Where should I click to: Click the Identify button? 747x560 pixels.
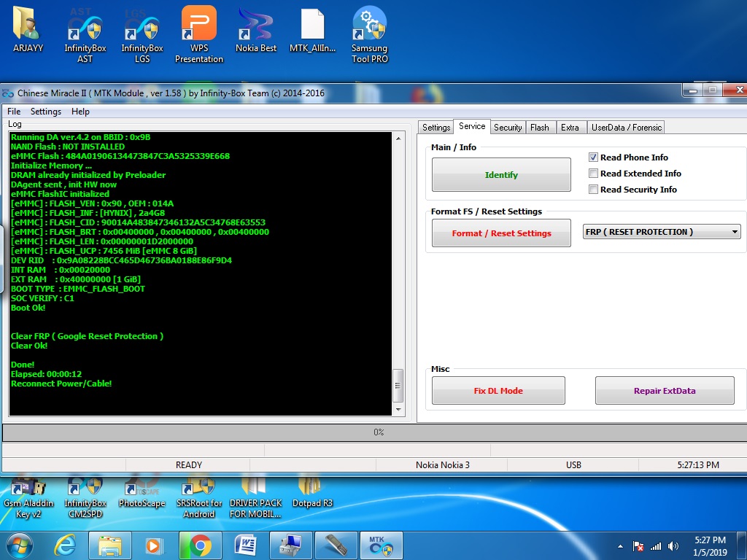[x=501, y=175]
